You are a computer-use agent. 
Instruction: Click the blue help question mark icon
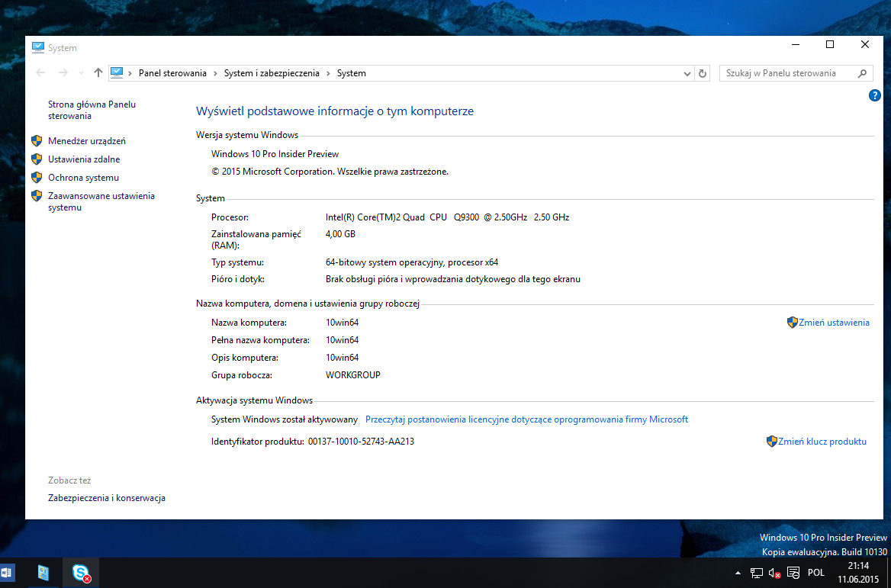875,95
